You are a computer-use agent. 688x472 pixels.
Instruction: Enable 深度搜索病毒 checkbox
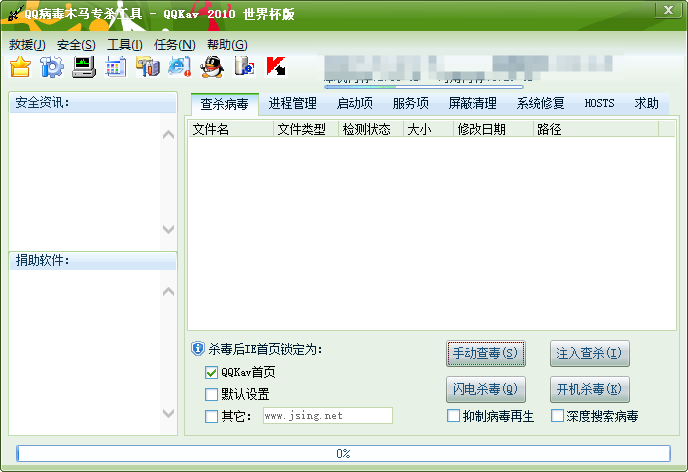[557, 415]
